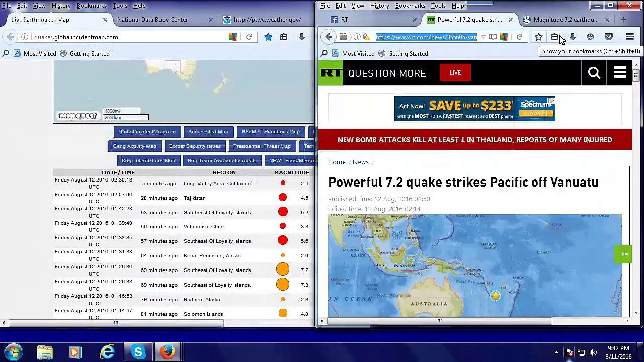Screen dimensions: 644x362
Task: Click the quakes.globalincidentmap.com address field
Action: [x=128, y=37]
